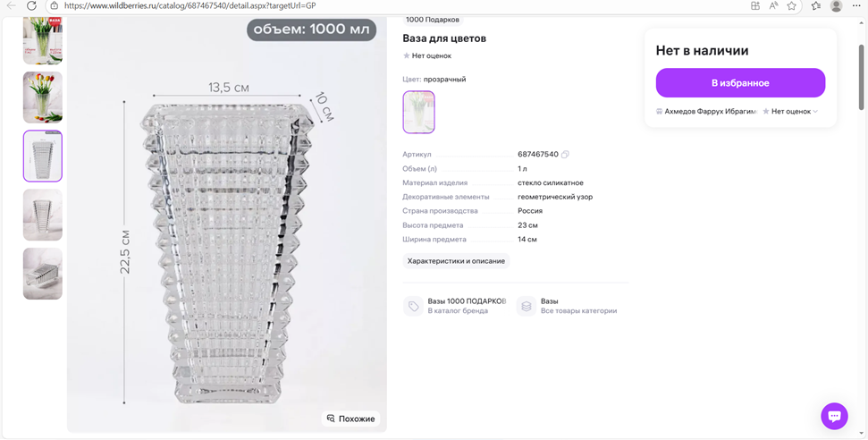Screen dimensions: 868x440
Task: Open the Read Aloud browser icon
Action: tap(773, 5)
